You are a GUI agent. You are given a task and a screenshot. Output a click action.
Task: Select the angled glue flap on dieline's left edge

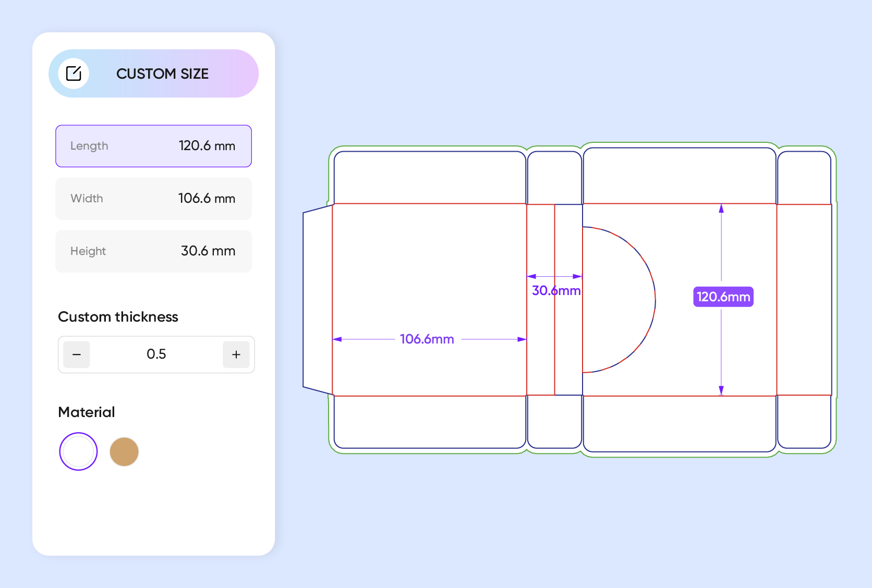(318, 300)
